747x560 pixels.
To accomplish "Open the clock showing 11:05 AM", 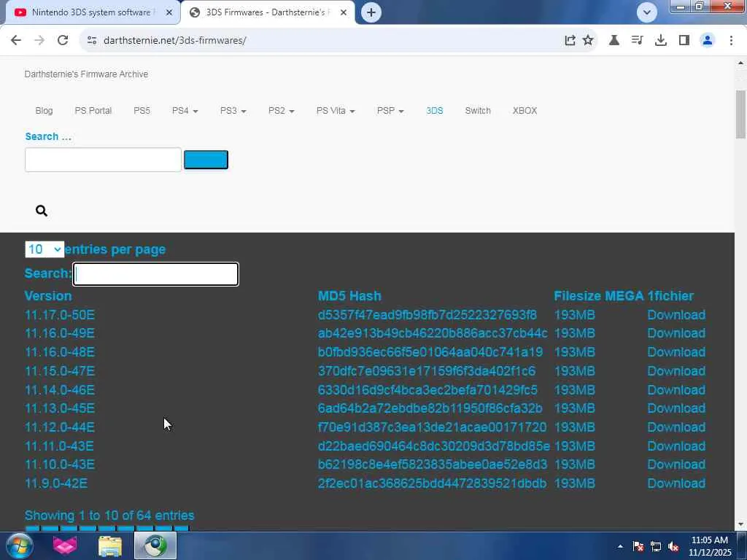I will click(x=709, y=546).
